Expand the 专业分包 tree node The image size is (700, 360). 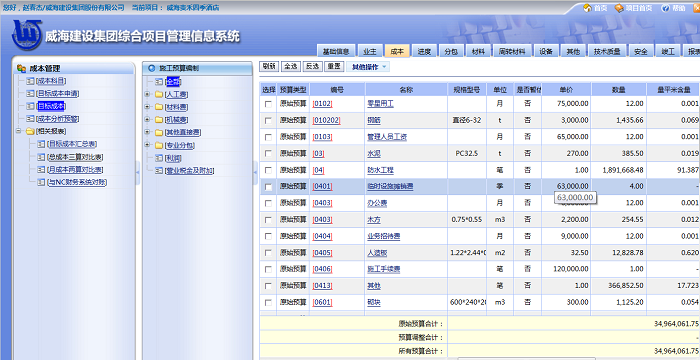point(147,145)
